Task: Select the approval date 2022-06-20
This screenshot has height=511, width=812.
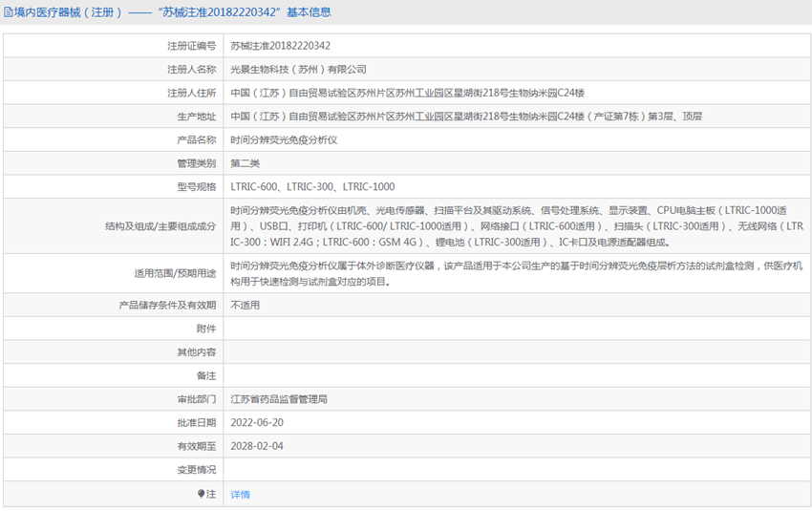Action: point(257,422)
